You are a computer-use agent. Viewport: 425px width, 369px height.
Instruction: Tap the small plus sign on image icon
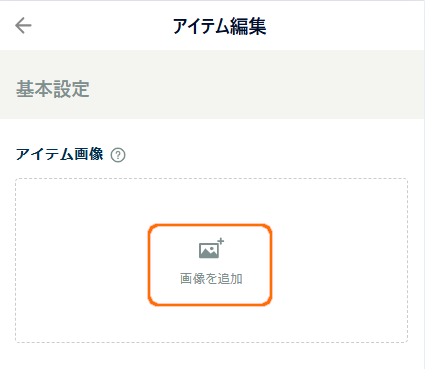tap(221, 241)
